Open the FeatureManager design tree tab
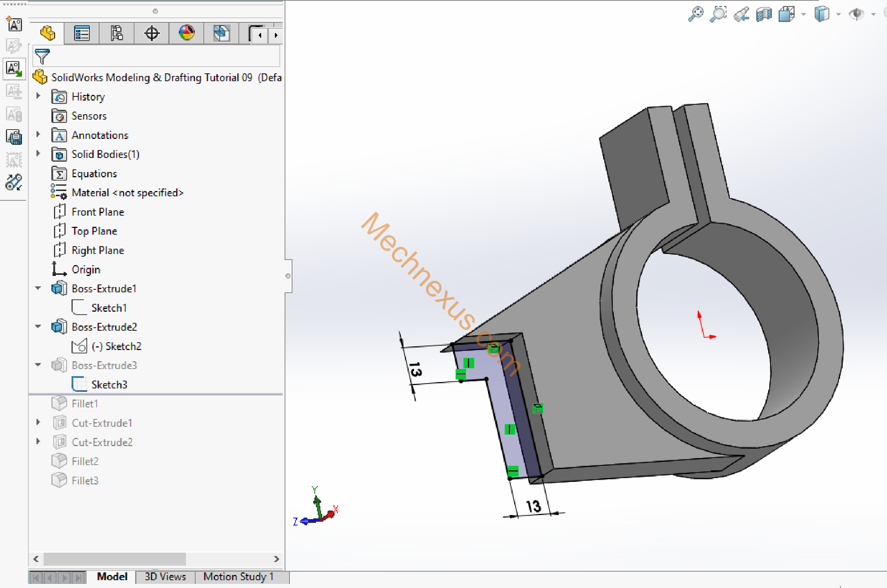The width and height of the screenshot is (887, 588). tap(48, 34)
